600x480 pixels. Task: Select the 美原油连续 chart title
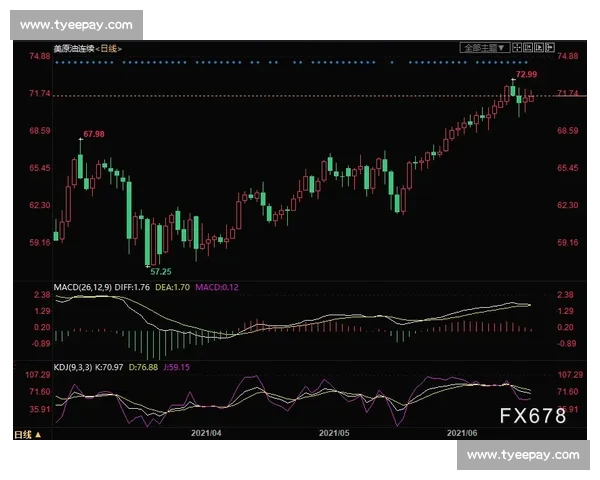(75, 48)
